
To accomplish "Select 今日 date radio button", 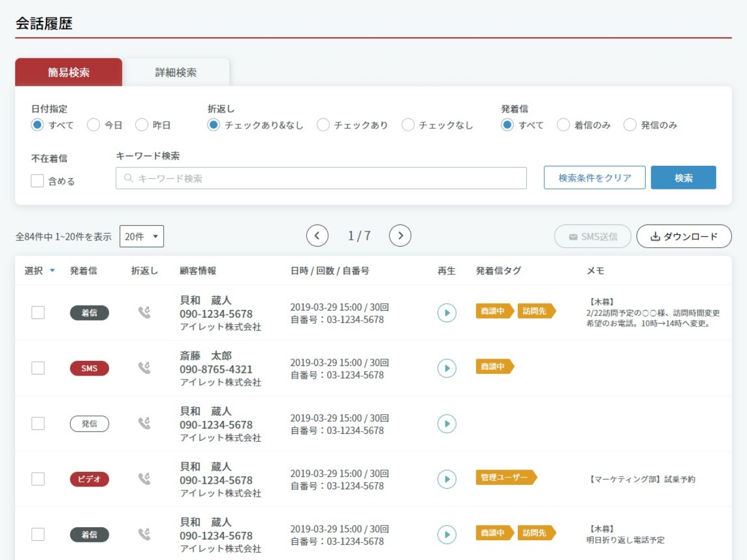I will 93,125.
